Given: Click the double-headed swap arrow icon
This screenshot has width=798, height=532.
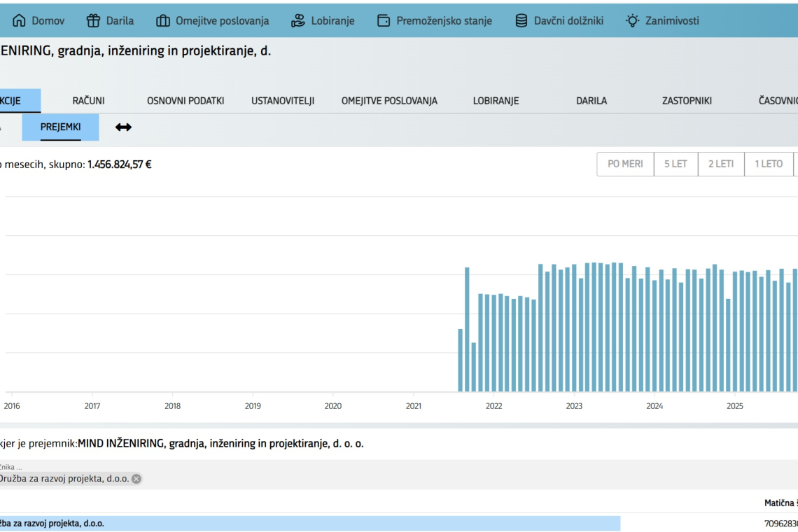Looking at the screenshot, I should click(x=123, y=127).
